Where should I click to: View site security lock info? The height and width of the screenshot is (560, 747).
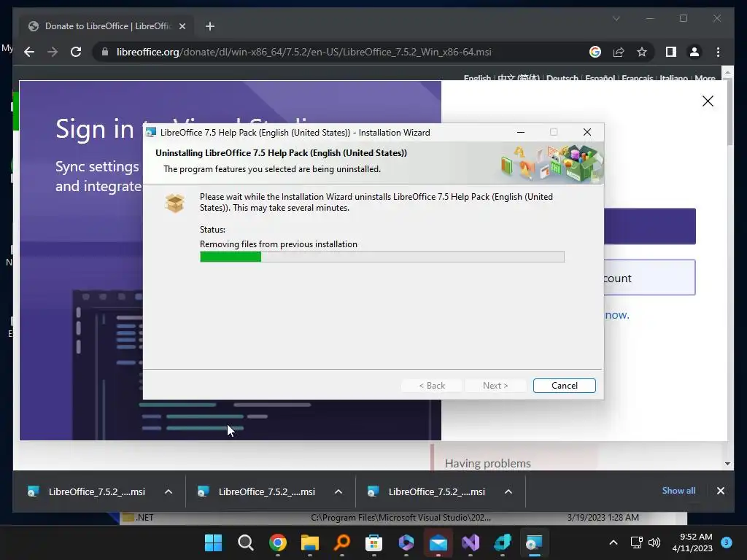(105, 52)
